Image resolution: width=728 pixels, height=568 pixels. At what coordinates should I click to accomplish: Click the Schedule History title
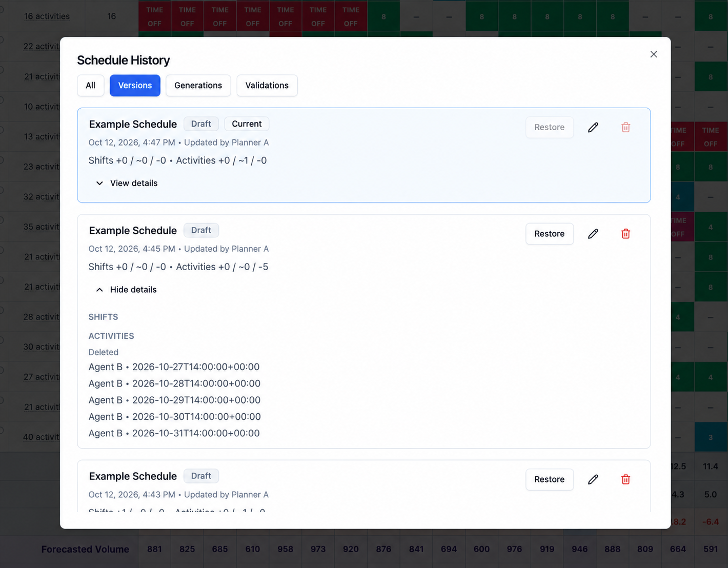123,60
